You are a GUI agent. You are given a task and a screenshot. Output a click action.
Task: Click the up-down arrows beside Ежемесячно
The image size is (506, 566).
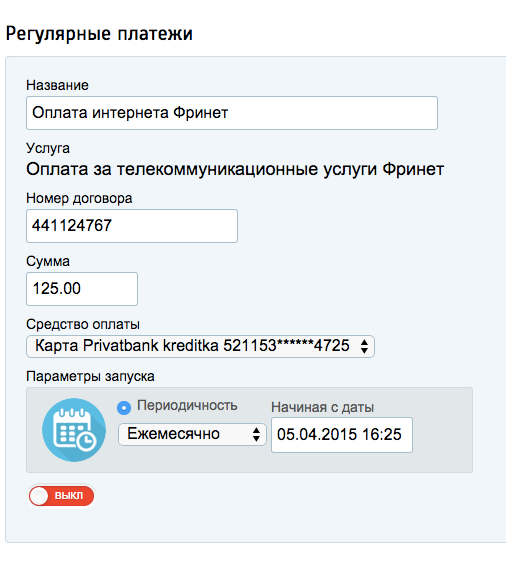click(x=256, y=434)
